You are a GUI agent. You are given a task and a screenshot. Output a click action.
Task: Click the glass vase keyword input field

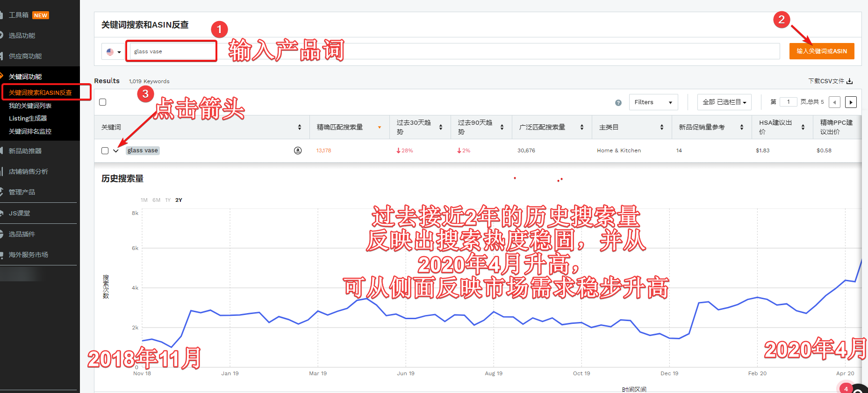171,51
